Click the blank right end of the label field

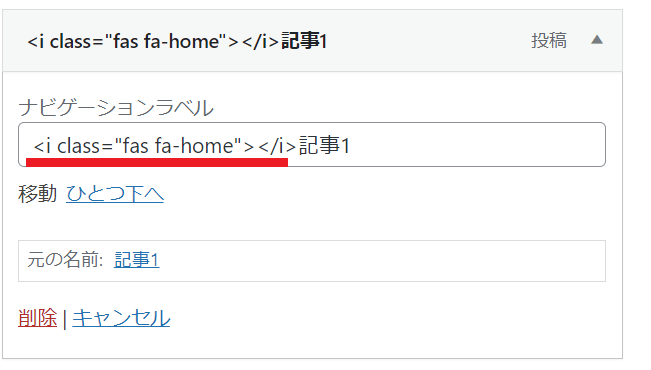477,145
